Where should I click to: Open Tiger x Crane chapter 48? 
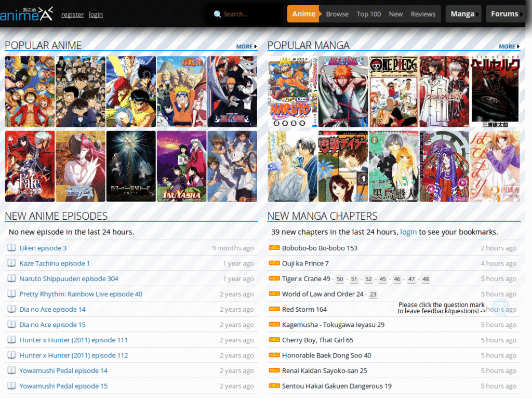click(x=425, y=279)
